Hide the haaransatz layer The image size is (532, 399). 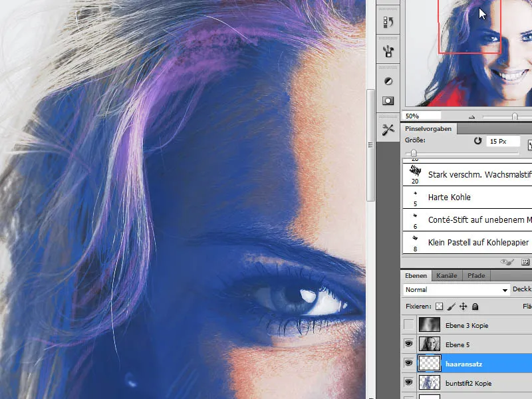click(408, 363)
